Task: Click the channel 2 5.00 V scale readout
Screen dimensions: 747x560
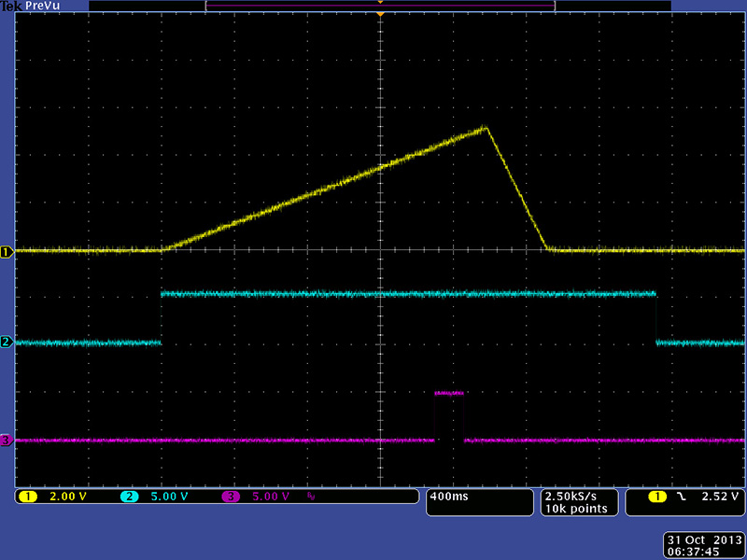Action: coord(170,497)
